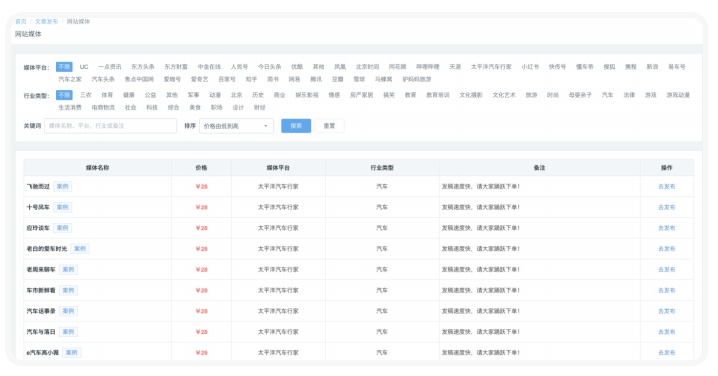The image size is (718, 376).
Task: Choose the 天涯 platform filter
Action: click(455, 67)
